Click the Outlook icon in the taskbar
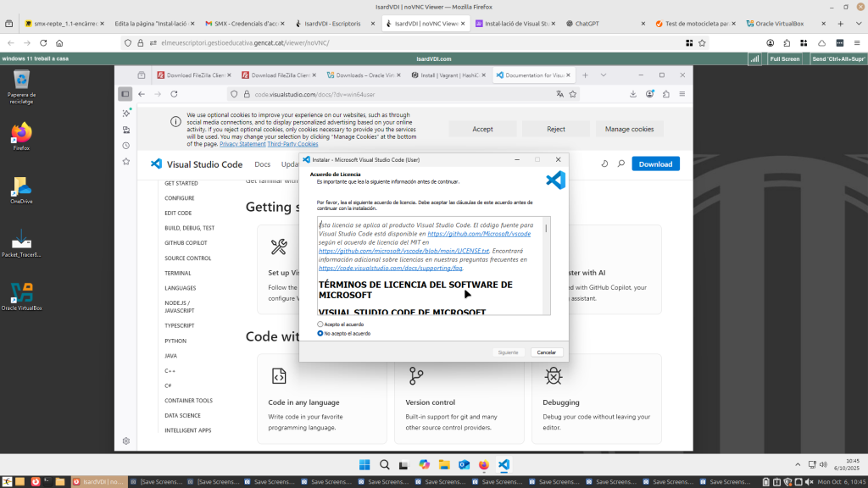Viewport: 868px width, 488px height. 465,464
